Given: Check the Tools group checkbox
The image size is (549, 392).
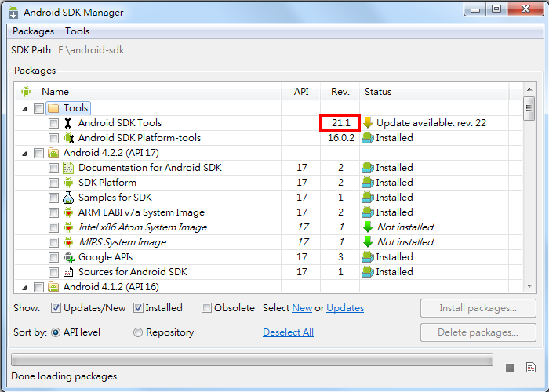Looking at the screenshot, I should pyautogui.click(x=38, y=108).
